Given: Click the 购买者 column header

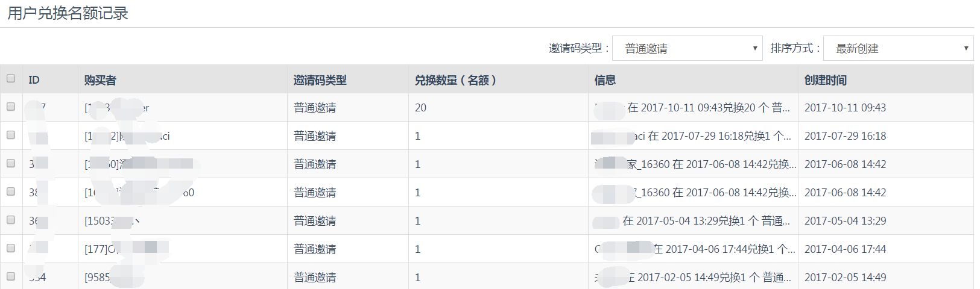Looking at the screenshot, I should pos(100,80).
